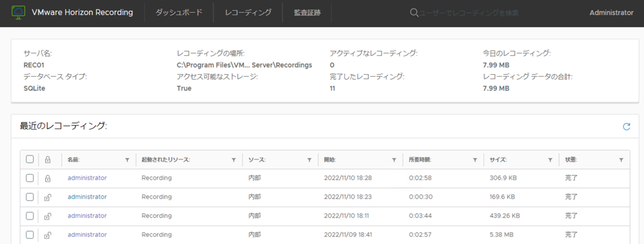
Task: Click the 5.38 MB size cell
Action: (501, 234)
